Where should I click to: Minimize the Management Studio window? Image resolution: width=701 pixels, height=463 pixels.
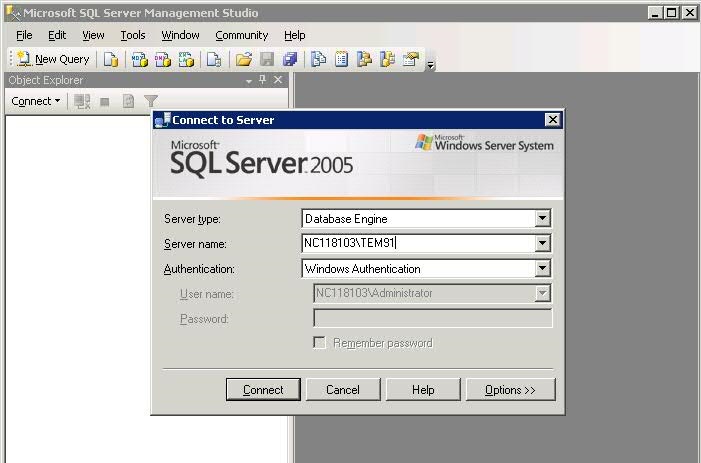[655, 13]
